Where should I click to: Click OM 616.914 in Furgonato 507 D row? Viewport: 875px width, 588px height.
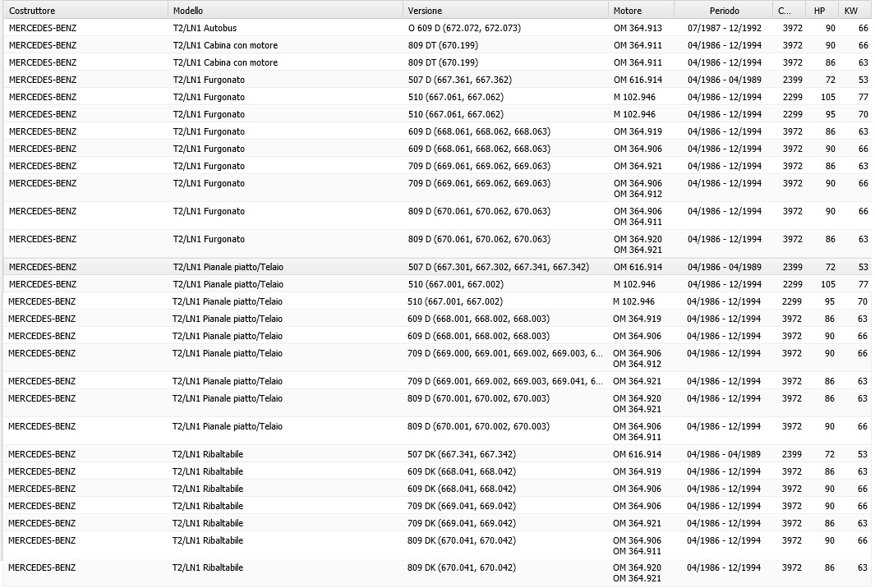click(x=638, y=80)
